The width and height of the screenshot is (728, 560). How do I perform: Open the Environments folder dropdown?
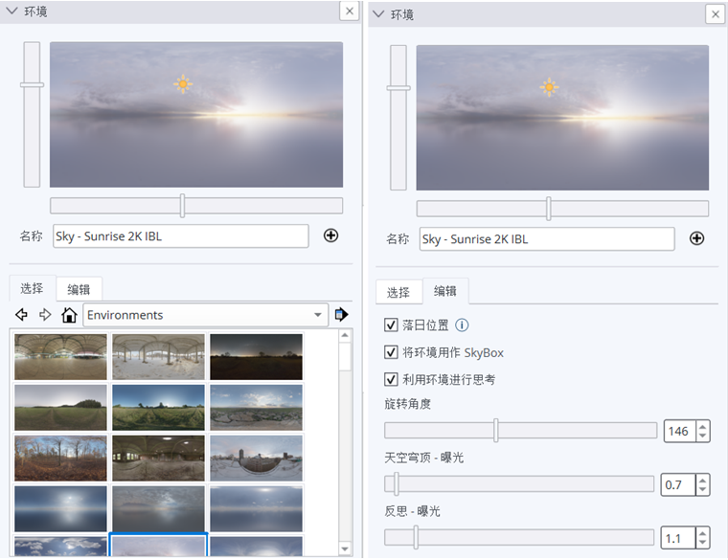tap(319, 315)
